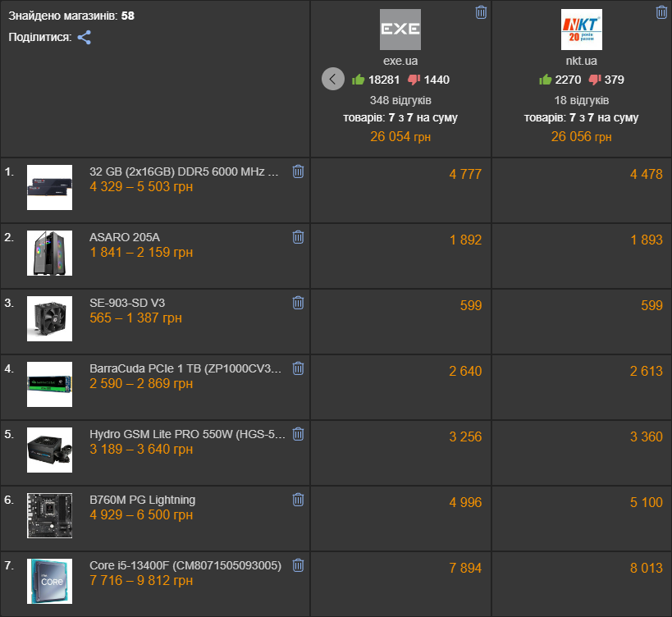Image resolution: width=672 pixels, height=617 pixels.
Task: Click exe.ua SSD price 2 640
Action: coord(465,371)
